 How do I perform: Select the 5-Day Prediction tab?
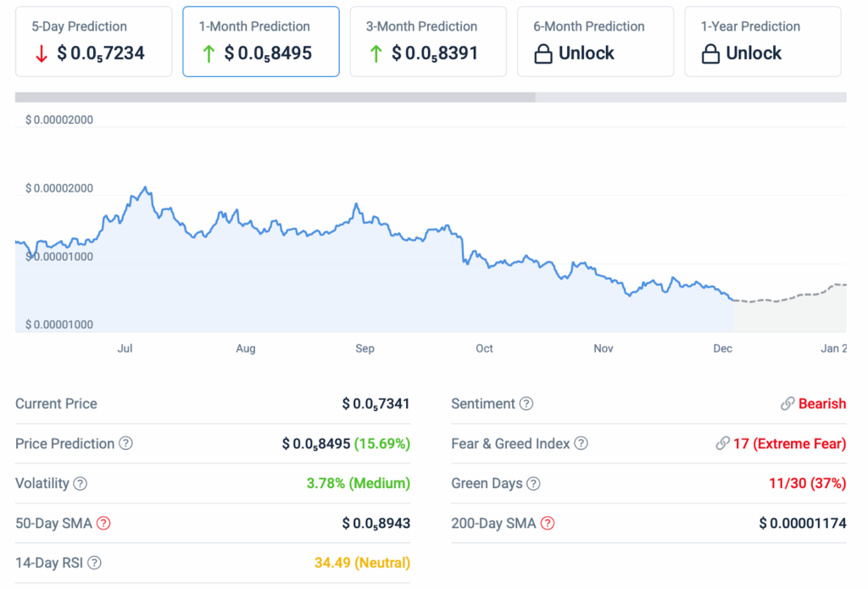[x=93, y=42]
